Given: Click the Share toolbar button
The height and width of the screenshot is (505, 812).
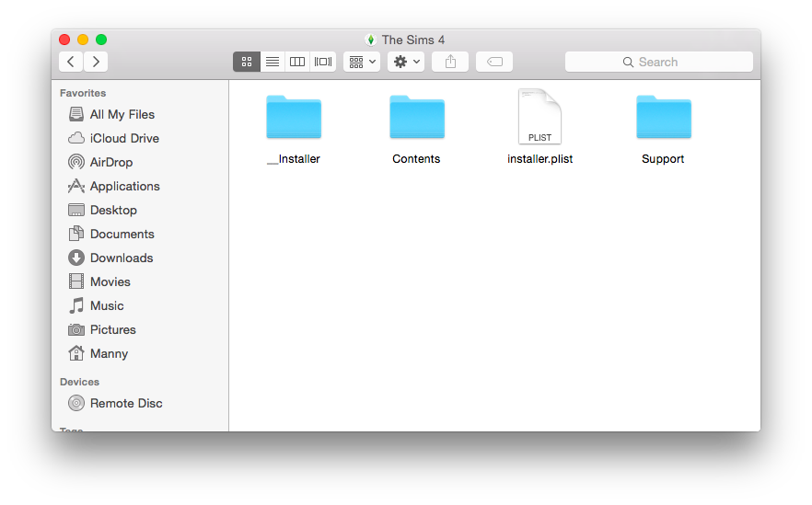Looking at the screenshot, I should [x=450, y=62].
